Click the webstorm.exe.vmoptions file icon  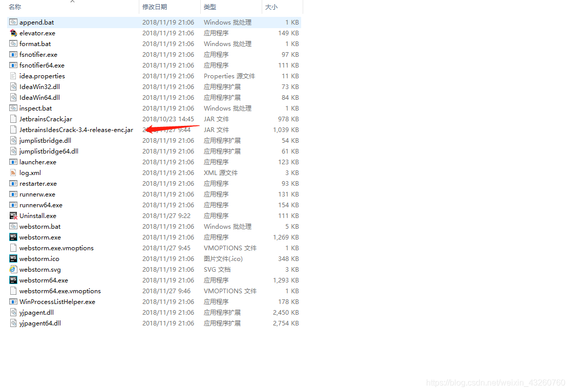[13, 248]
